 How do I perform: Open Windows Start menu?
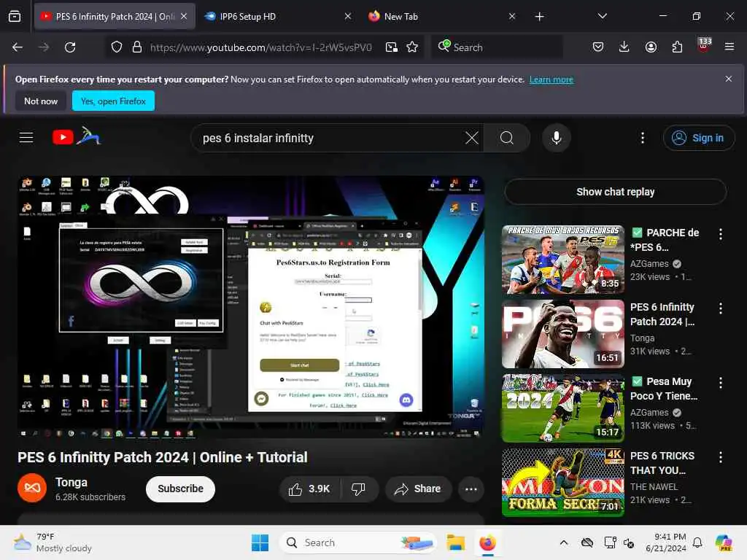pyautogui.click(x=260, y=542)
